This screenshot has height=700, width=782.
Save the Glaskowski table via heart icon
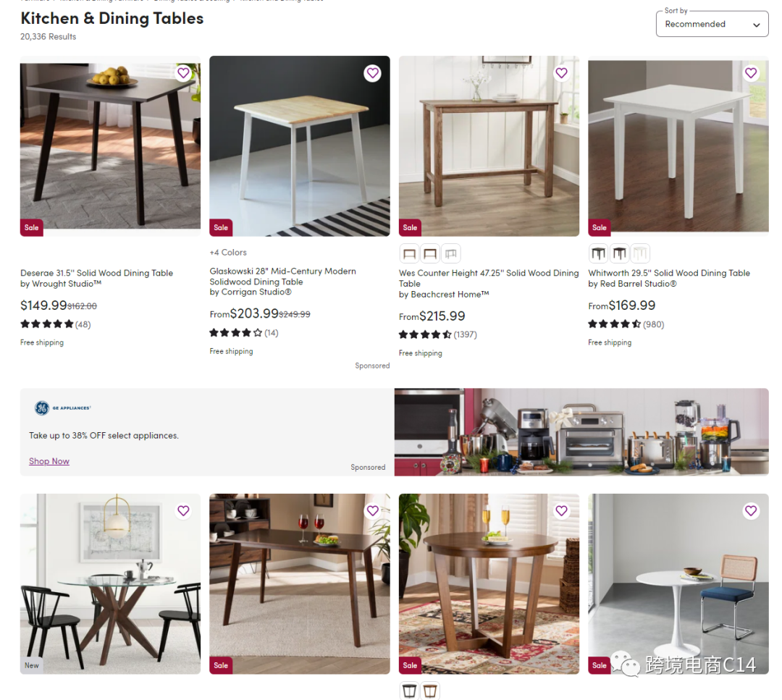373,73
